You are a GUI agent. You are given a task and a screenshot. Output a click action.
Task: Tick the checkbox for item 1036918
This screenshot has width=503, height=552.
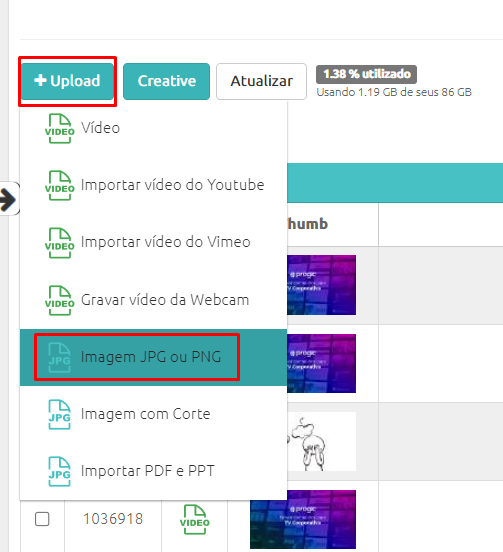pos(42,519)
